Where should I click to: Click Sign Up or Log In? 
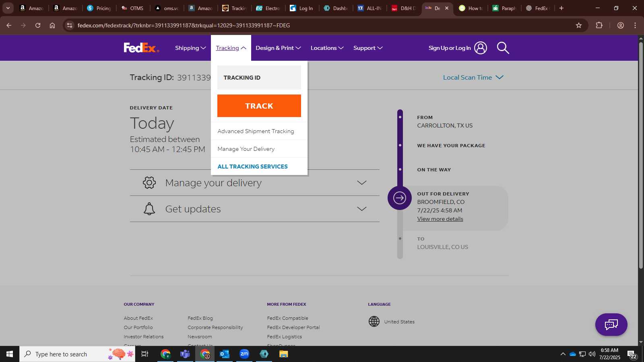[x=450, y=48]
